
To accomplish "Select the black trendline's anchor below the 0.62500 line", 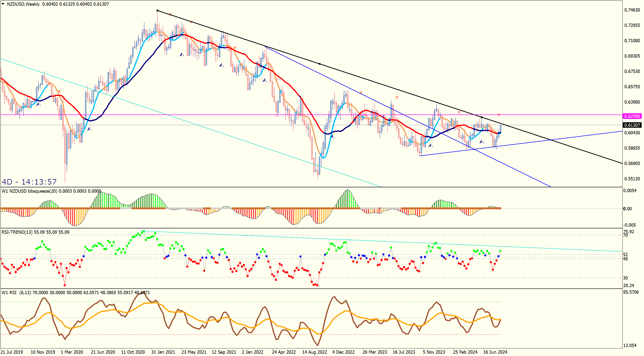I will pos(482,117).
